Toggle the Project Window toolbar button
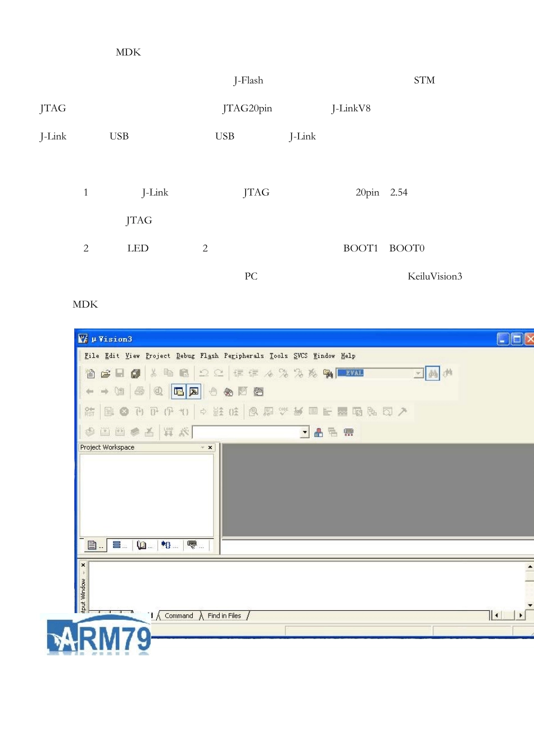Screen dimensions: 534x756 click(x=179, y=391)
